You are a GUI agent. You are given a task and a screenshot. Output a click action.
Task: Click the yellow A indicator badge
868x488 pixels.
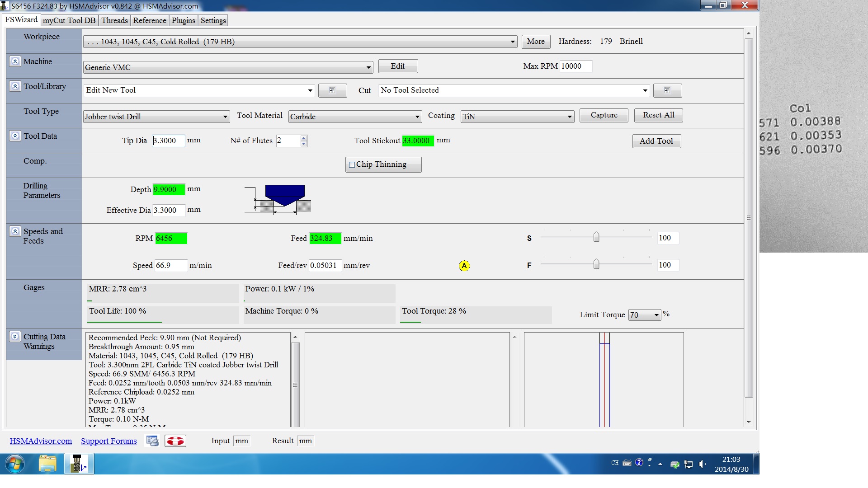[x=464, y=266]
